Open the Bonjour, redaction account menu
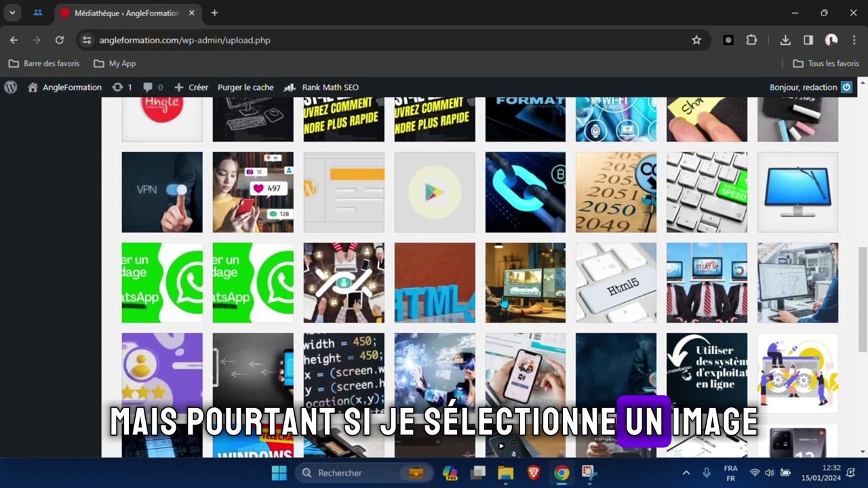Image resolution: width=868 pixels, height=488 pixels. click(x=811, y=87)
